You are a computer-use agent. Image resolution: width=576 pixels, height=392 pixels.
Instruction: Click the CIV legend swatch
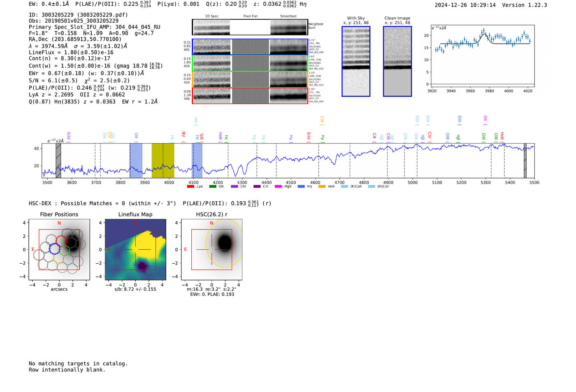click(x=235, y=186)
